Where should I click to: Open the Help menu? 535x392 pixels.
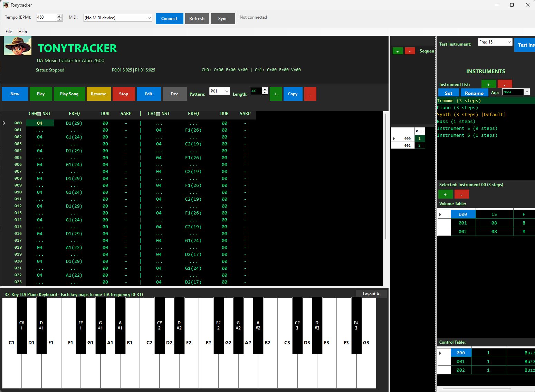click(x=22, y=32)
